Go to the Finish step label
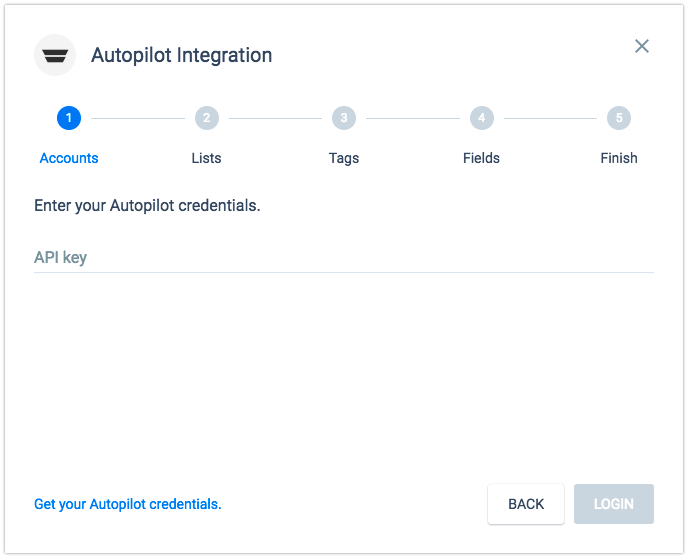The height and width of the screenshot is (558, 688). [x=619, y=158]
